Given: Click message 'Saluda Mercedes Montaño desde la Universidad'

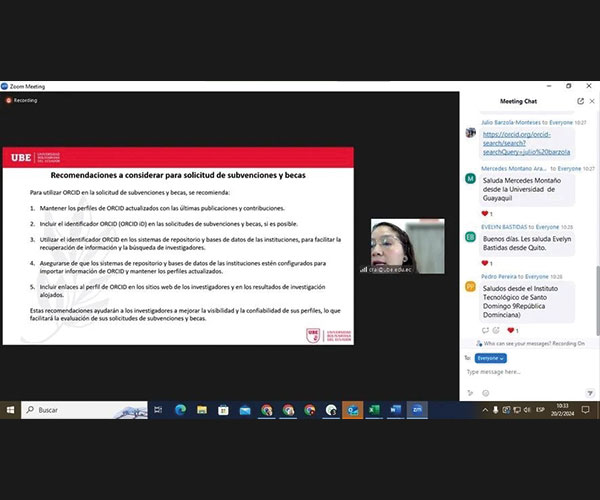Looking at the screenshot, I should click(527, 189).
